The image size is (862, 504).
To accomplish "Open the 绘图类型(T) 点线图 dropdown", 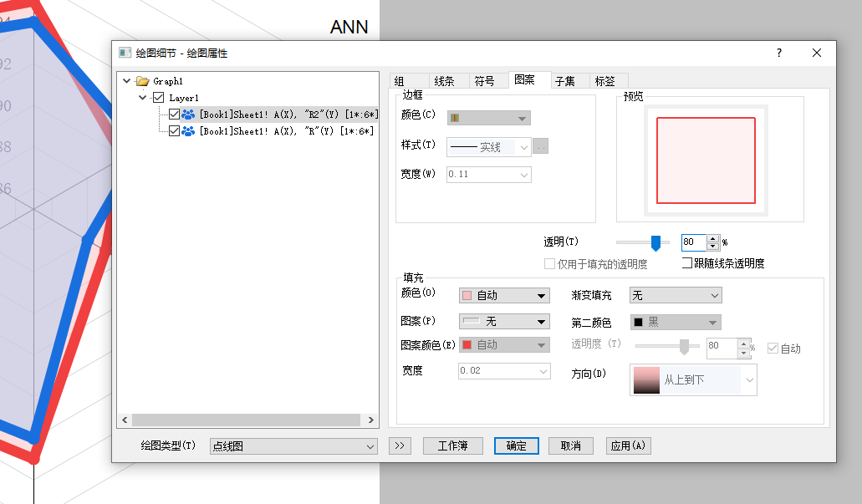I will pos(293,446).
